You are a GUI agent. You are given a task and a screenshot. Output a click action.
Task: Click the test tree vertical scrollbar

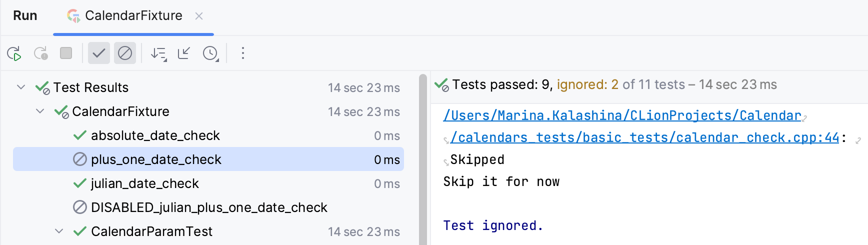tap(423, 160)
